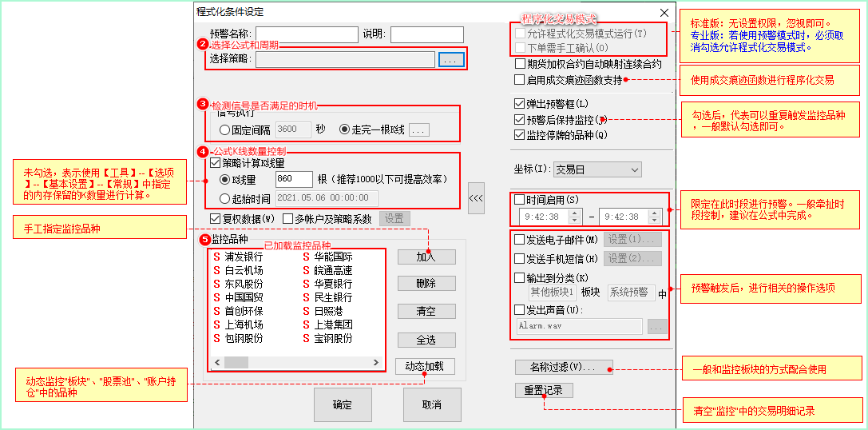The image size is (868, 430).
Task: Open strategy browse button next to 选择策略
Action: 451,60
